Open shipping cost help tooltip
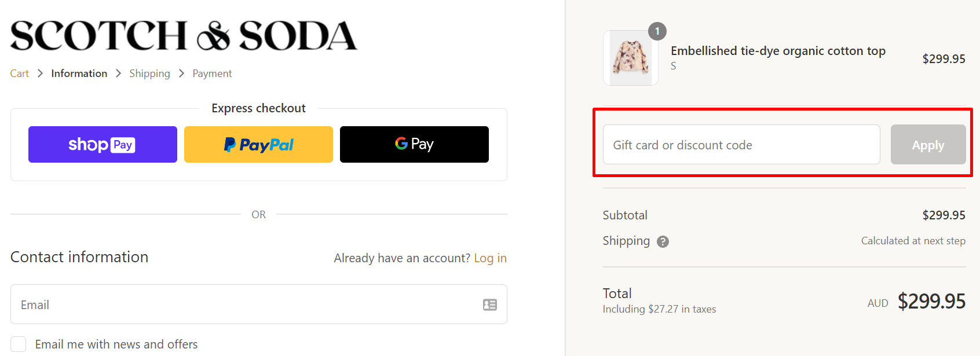Image resolution: width=980 pixels, height=356 pixels. (x=663, y=241)
